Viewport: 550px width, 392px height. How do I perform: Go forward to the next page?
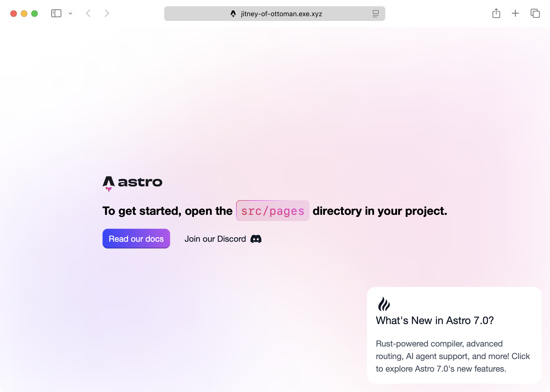pyautogui.click(x=107, y=13)
